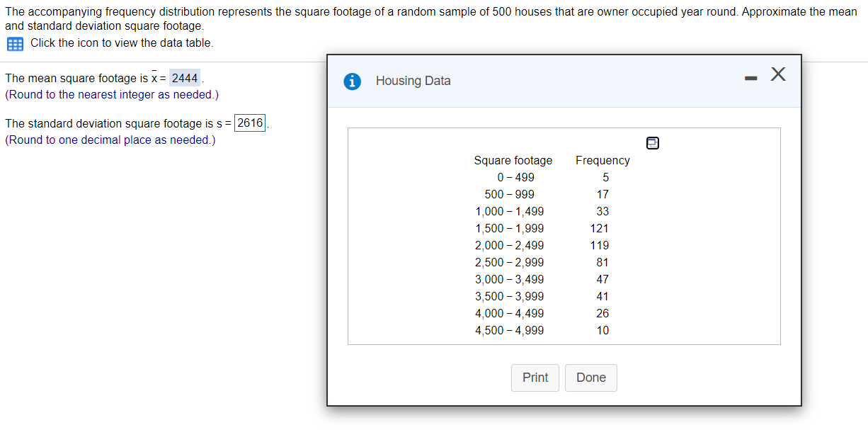Click the Housing Data title bar
Image resolution: width=868 pixels, height=430 pixels.
point(413,81)
